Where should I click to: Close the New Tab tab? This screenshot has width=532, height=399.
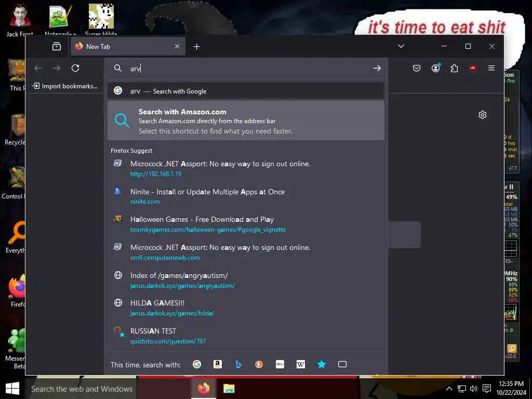click(177, 46)
